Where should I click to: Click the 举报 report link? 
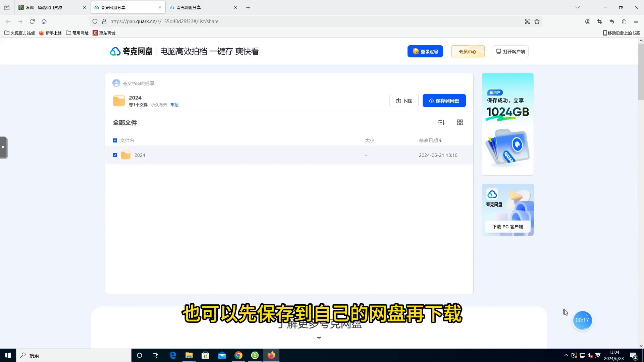click(x=174, y=105)
